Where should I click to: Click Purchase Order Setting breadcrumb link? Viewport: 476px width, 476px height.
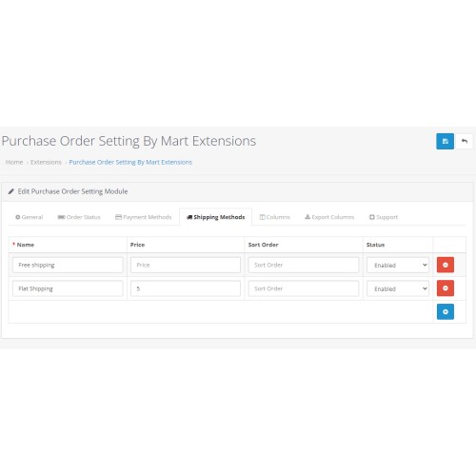click(x=130, y=162)
